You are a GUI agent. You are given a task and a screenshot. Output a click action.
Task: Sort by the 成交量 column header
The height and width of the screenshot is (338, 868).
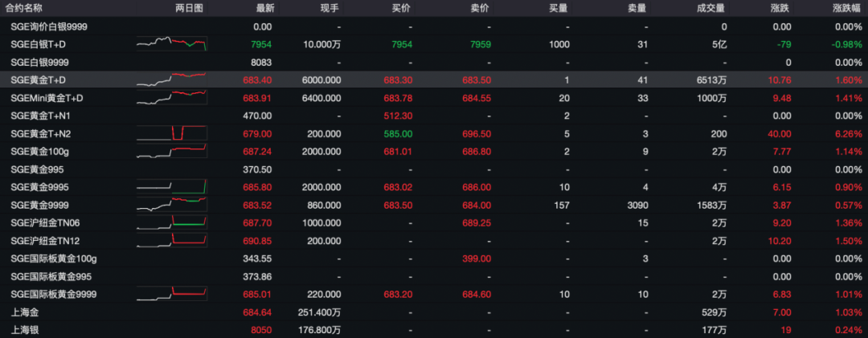[711, 8]
